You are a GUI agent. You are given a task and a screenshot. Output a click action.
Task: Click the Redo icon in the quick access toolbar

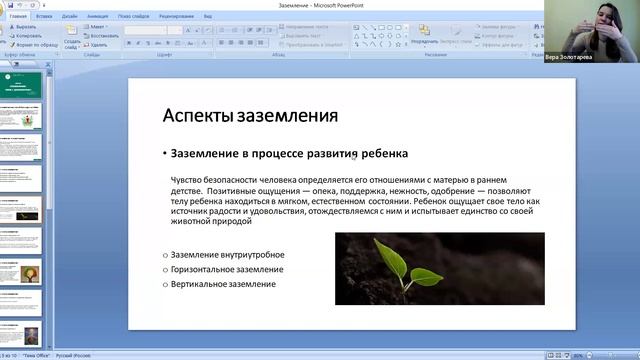[x=33, y=5]
